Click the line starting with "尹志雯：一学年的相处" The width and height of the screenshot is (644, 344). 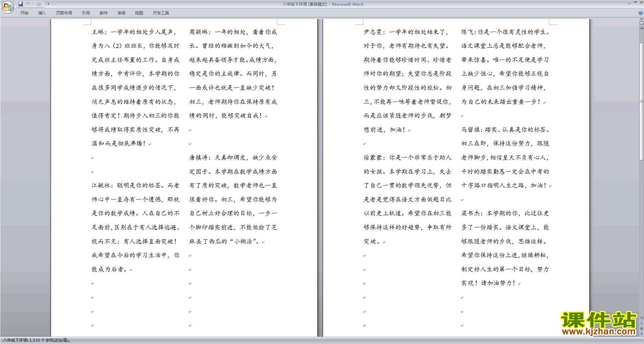[406, 32]
